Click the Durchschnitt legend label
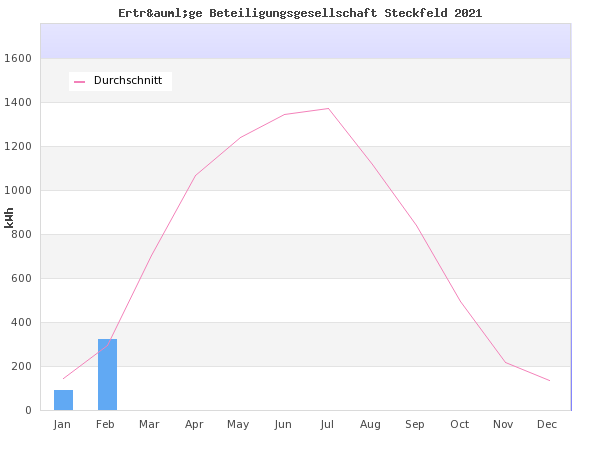This screenshot has height=450, width=600. [128, 81]
